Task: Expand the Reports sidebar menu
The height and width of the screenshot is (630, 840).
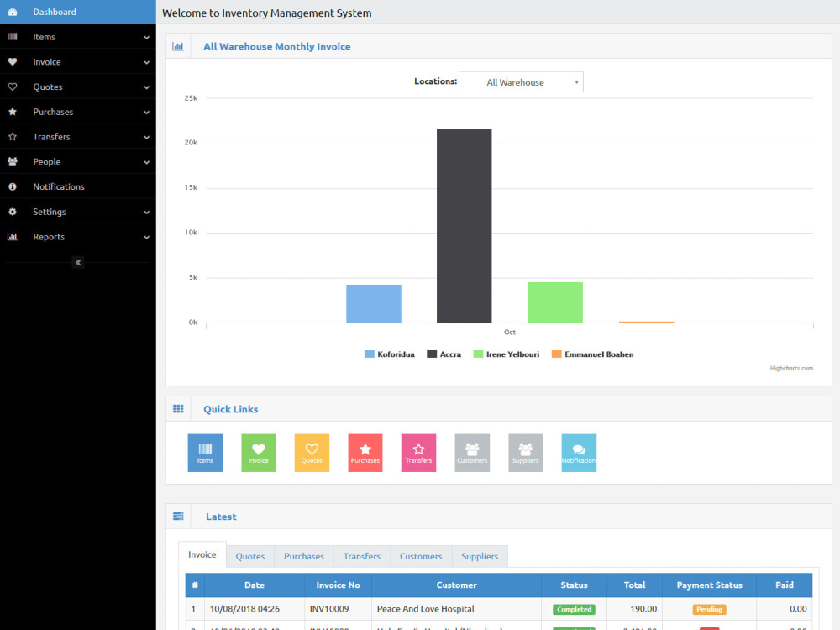Action: coord(78,236)
